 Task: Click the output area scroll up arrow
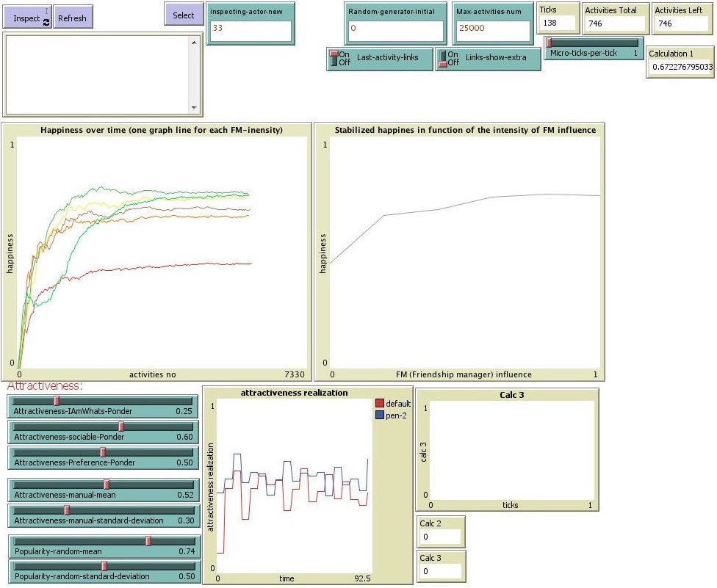(x=194, y=42)
